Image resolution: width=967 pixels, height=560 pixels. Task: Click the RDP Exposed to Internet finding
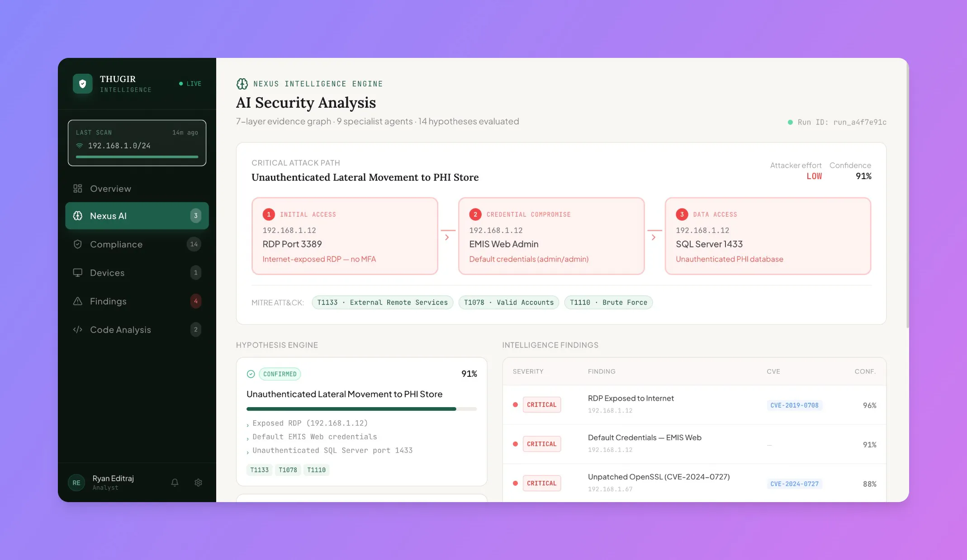[x=630, y=398]
